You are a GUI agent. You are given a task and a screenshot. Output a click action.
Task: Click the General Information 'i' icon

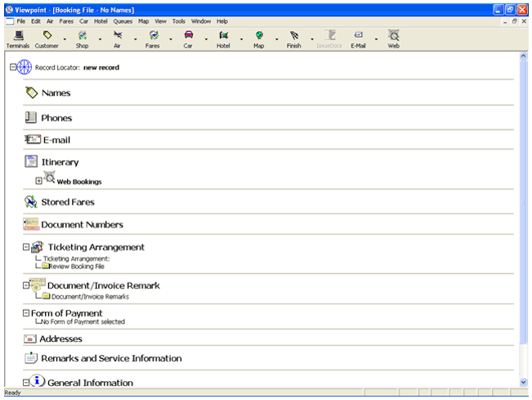coord(37,380)
